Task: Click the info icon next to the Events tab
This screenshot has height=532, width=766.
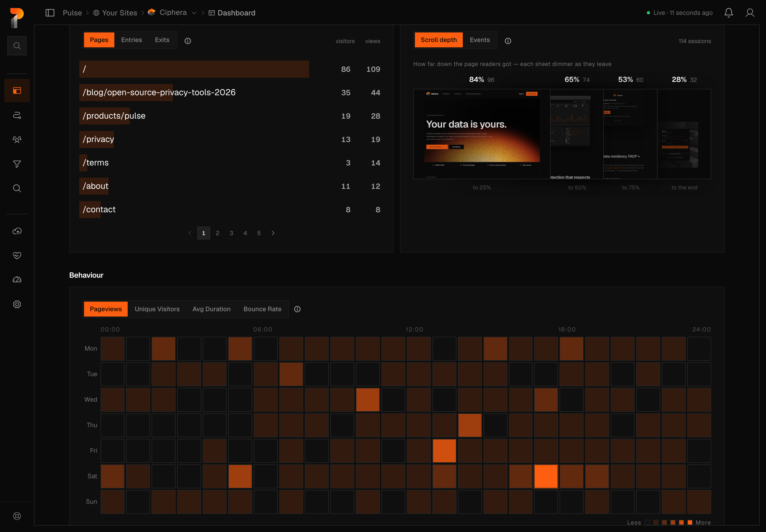Action: 508,41
